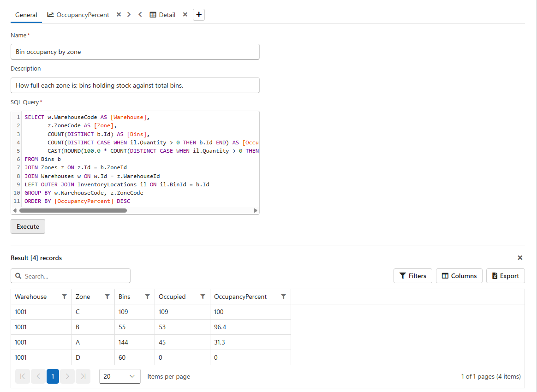The image size is (537, 392).
Task: Select the 96.4 occupancy cell
Action: pos(251,327)
